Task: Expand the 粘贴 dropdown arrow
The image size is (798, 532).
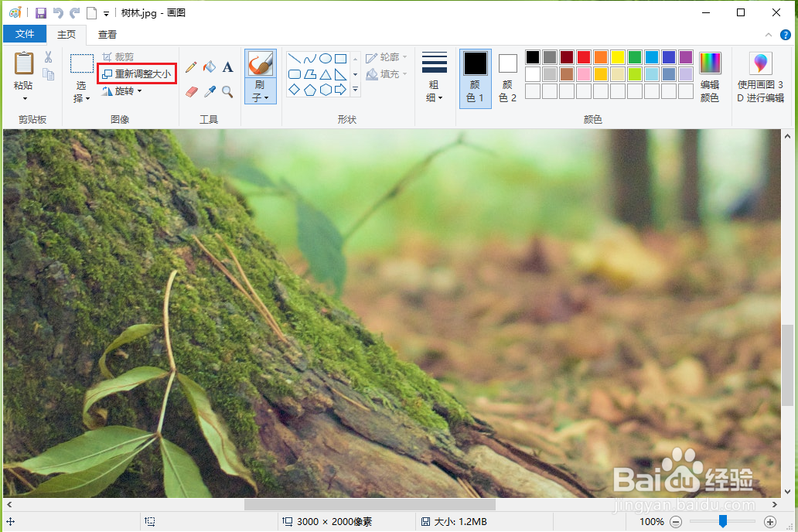Action: coord(25,98)
